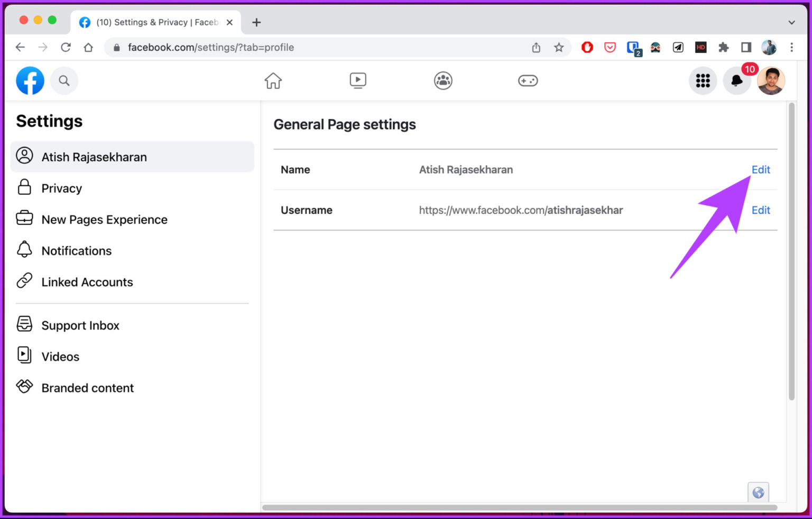Click the Home icon in the navigation bar
Screen dimensions: 812x519
(x=273, y=80)
